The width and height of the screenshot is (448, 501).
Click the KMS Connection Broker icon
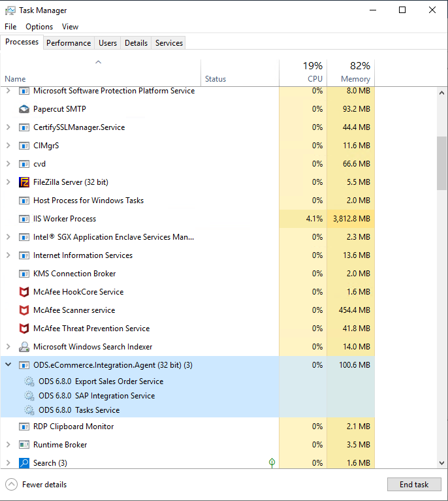24,274
